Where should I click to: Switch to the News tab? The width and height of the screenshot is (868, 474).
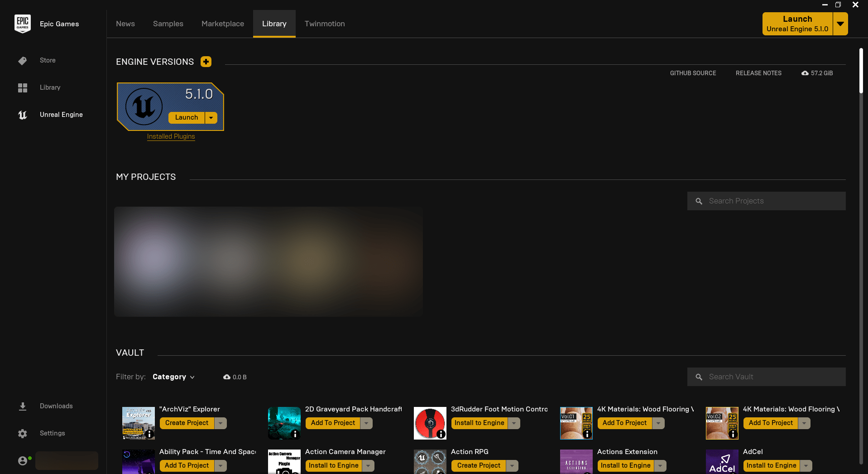[x=125, y=24]
